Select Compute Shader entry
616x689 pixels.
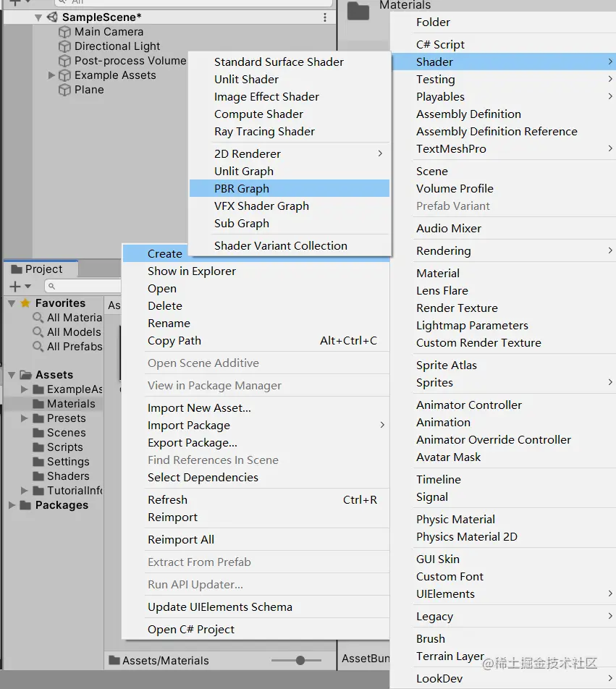290,114
